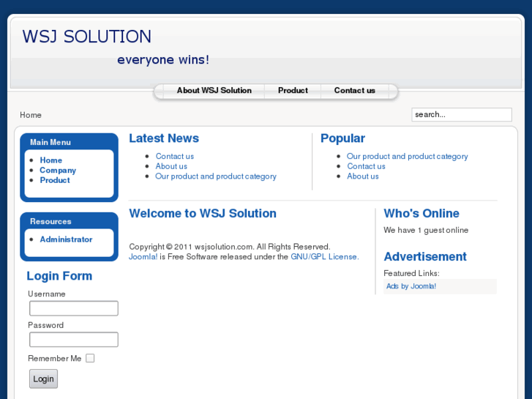Open product category link under Latest News
Viewport: 532px width, 399px height.
point(215,176)
